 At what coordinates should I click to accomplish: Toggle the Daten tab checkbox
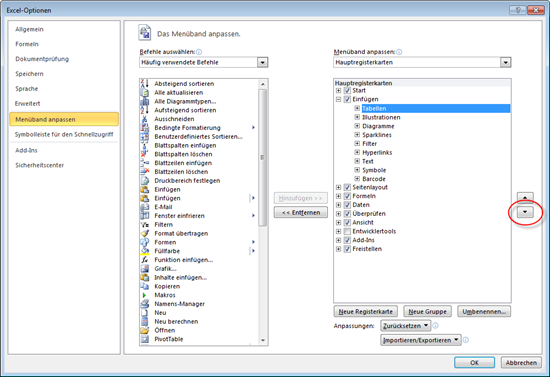[x=347, y=205]
